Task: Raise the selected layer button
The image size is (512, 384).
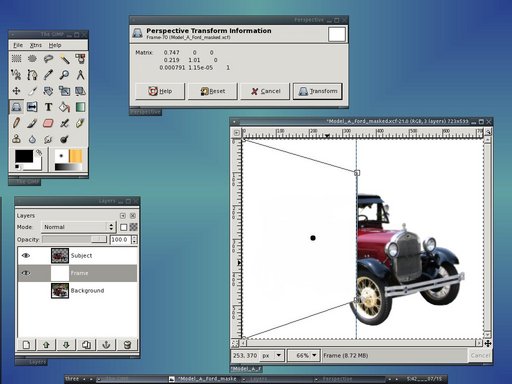Action: (46, 345)
